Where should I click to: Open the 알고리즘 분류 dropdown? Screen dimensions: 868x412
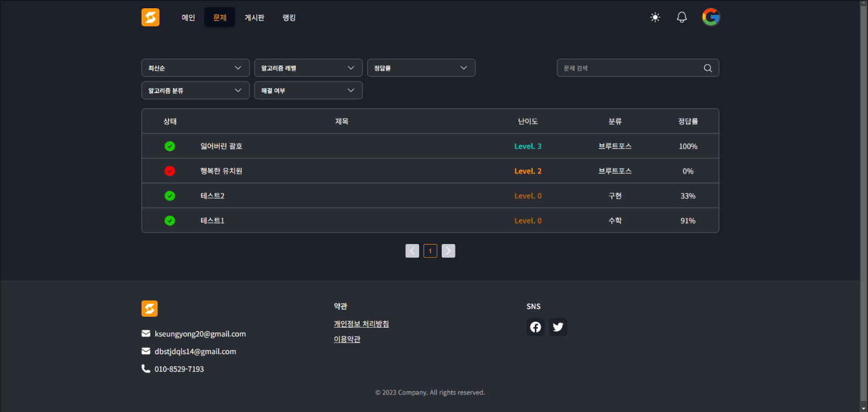pos(196,91)
